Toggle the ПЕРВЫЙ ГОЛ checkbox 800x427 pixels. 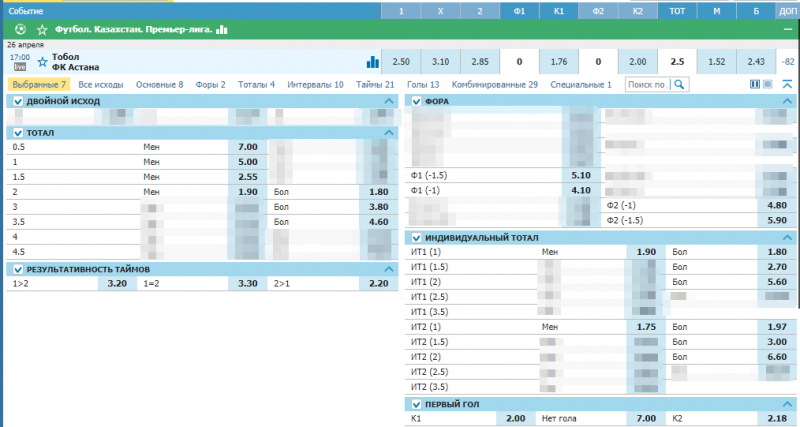click(x=417, y=404)
